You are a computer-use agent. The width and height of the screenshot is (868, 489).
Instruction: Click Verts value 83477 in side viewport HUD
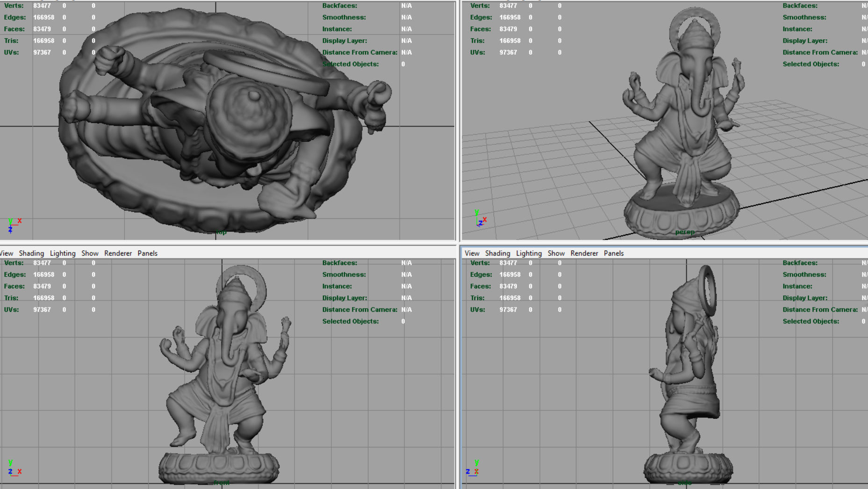tap(508, 263)
